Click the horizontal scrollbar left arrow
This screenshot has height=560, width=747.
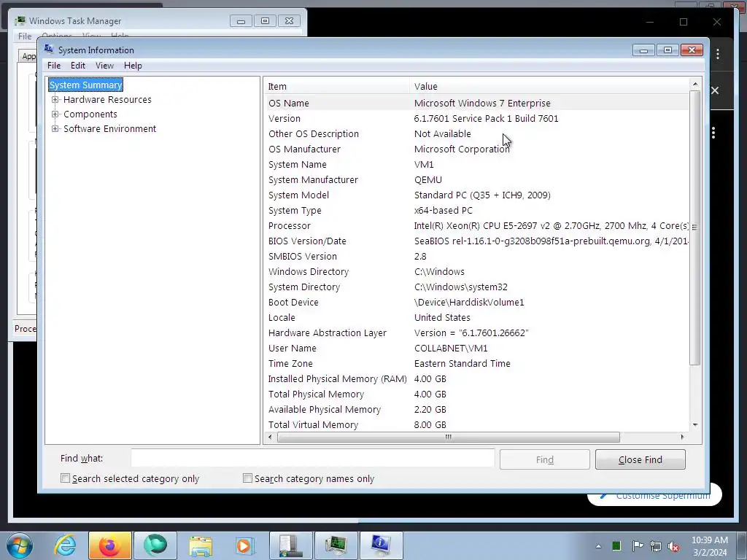point(270,437)
